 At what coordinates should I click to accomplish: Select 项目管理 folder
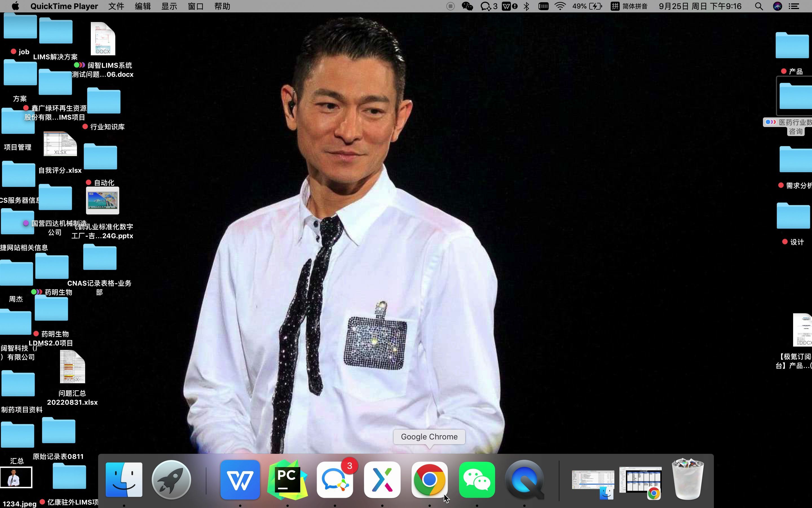click(x=18, y=121)
